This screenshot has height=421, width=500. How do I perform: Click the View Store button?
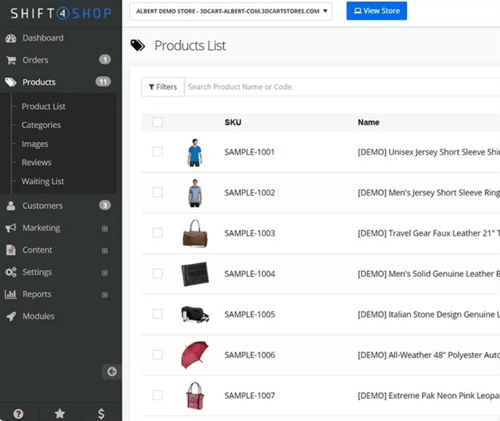[377, 11]
